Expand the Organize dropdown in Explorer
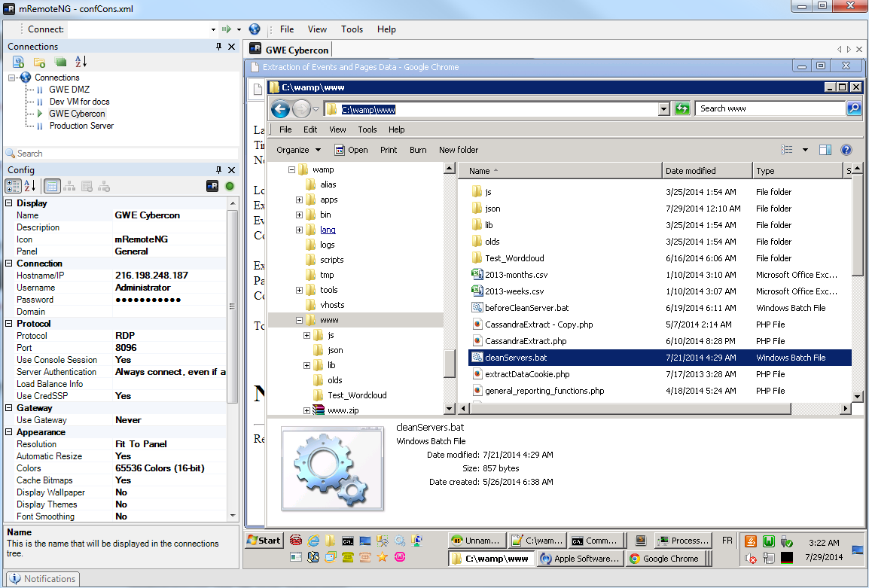Screen dimensions: 869x588 tap(299, 150)
